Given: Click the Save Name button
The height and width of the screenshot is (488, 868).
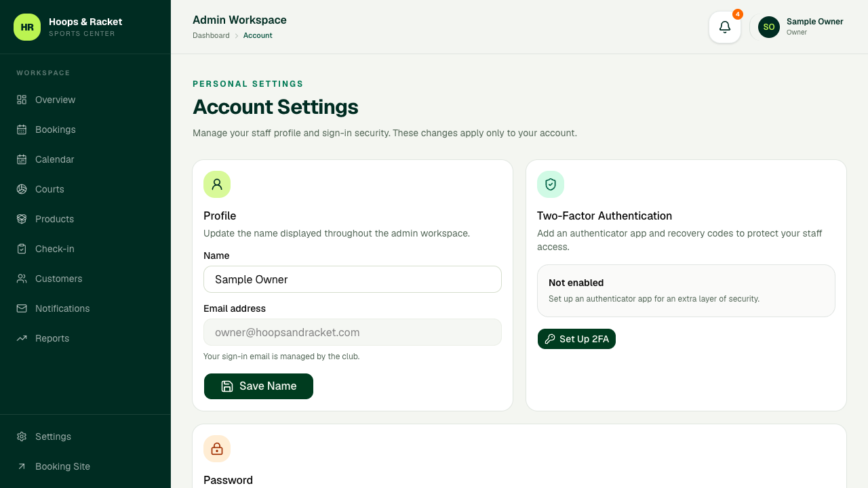Looking at the screenshot, I should 258,386.
